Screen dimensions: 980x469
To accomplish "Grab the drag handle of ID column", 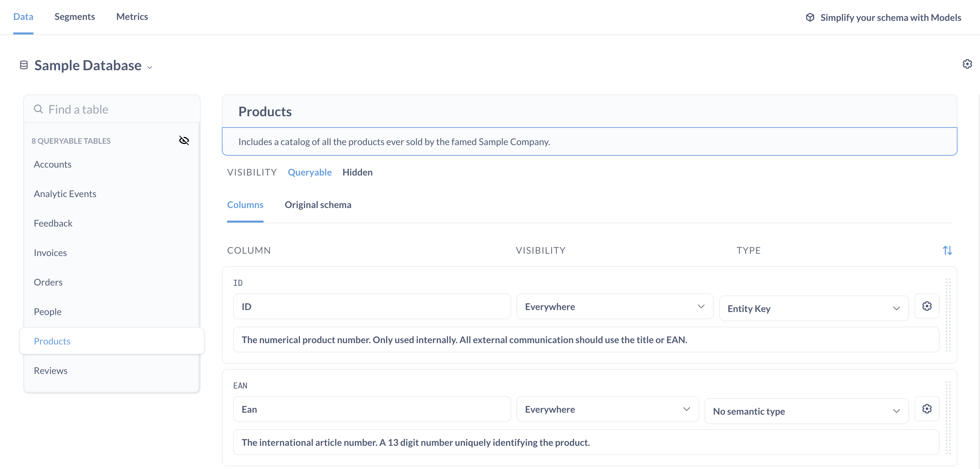I will pyautogui.click(x=948, y=315).
